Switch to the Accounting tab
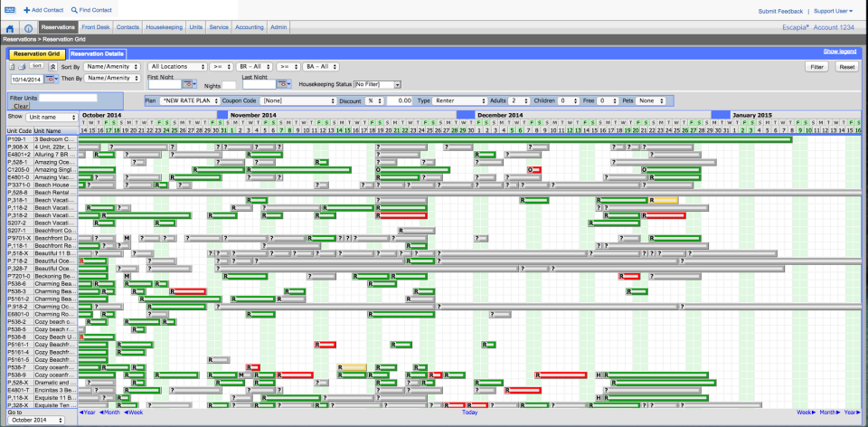 click(x=250, y=27)
